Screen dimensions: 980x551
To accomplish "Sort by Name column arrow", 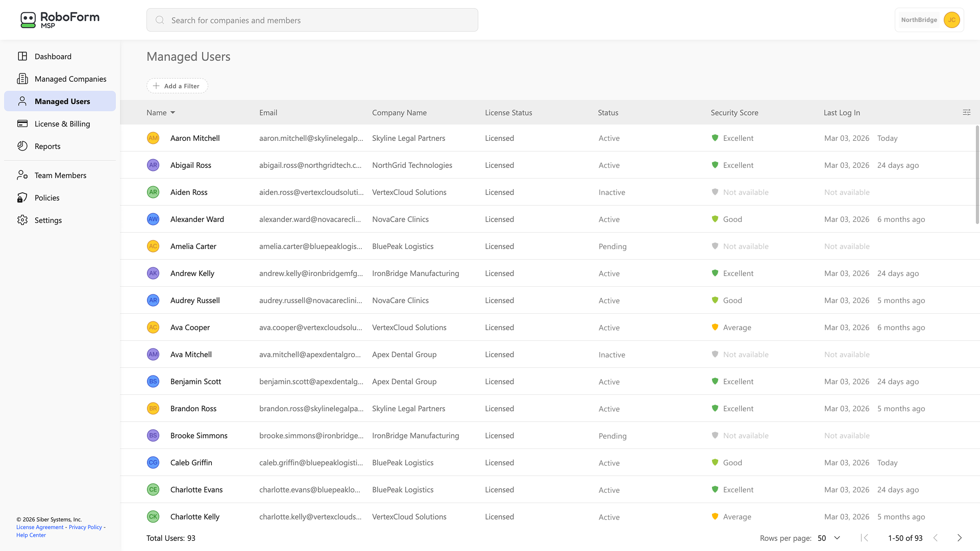I will click(x=173, y=113).
